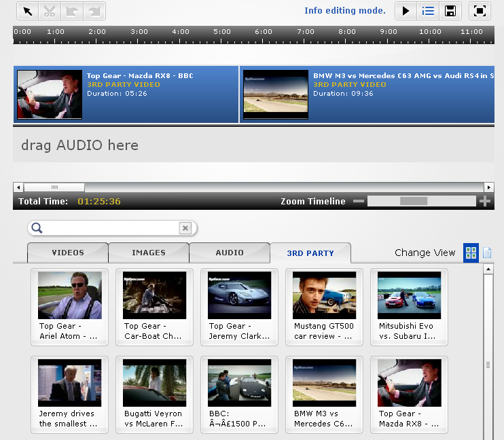Screen dimensions: 504x440
Task: Click the magnifier search icon
Action: (x=37, y=228)
